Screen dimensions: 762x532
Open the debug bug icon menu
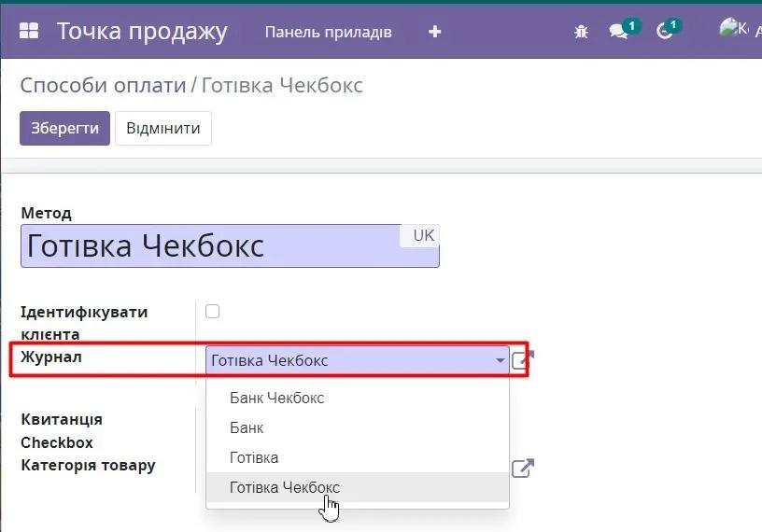[x=581, y=32]
